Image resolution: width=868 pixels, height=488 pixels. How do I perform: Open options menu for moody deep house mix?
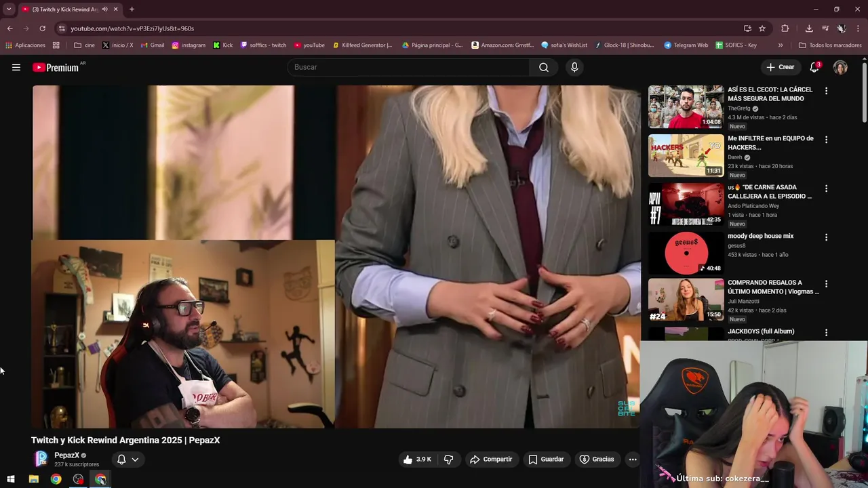click(x=826, y=237)
